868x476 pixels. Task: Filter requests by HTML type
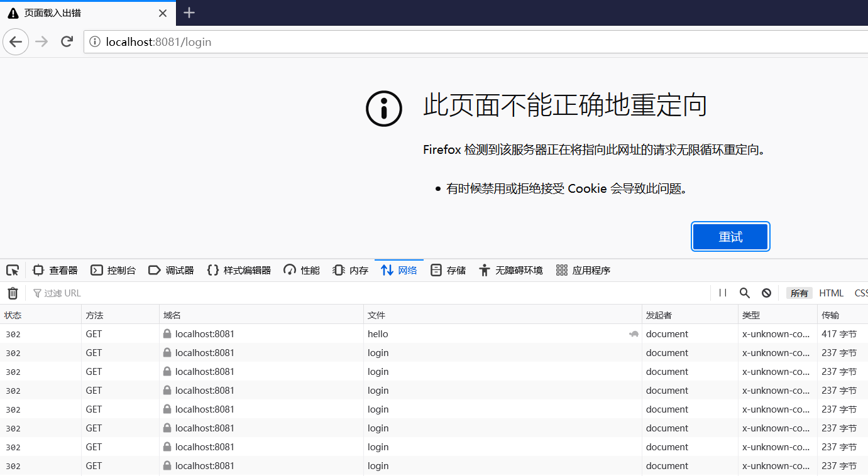(832, 293)
